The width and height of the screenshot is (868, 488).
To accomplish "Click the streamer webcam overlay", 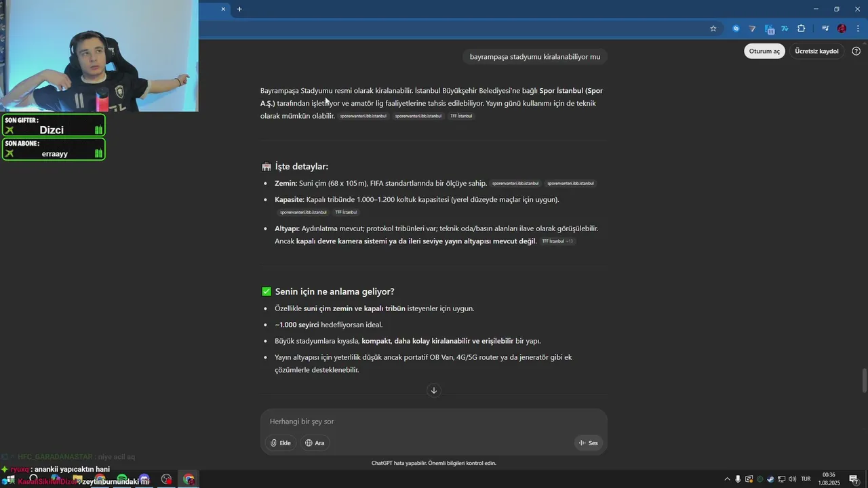I will pyautogui.click(x=99, y=56).
